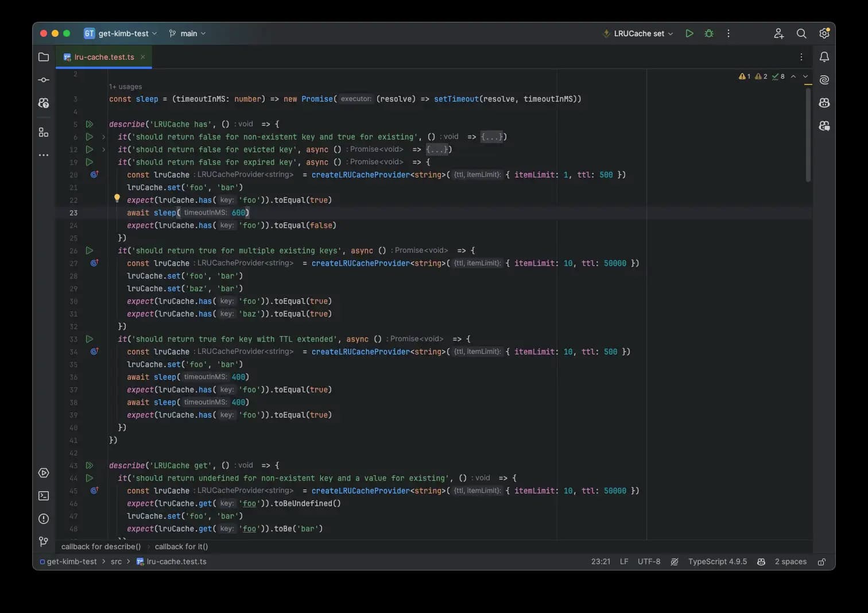Open the Project tool window folder icon
Image resolution: width=868 pixels, height=613 pixels.
(x=44, y=57)
